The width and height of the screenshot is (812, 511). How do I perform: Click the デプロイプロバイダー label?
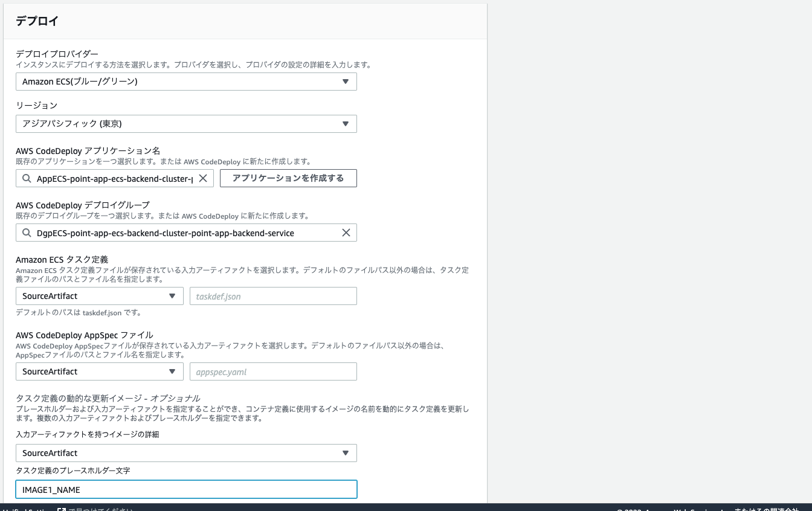coord(57,54)
